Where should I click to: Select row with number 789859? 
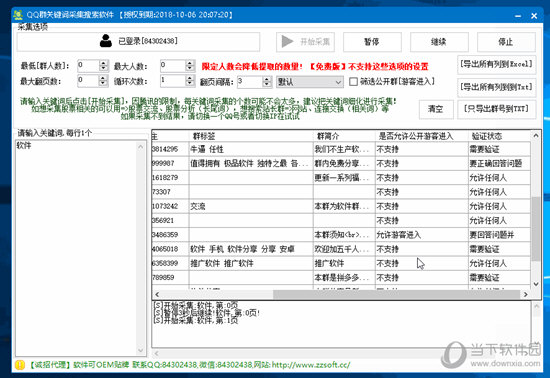click(x=341, y=278)
